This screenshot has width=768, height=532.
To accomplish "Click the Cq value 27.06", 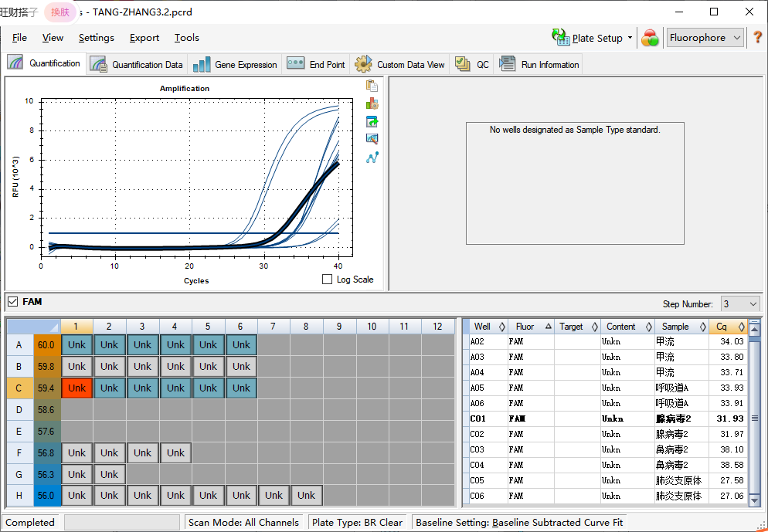I will tap(732, 496).
